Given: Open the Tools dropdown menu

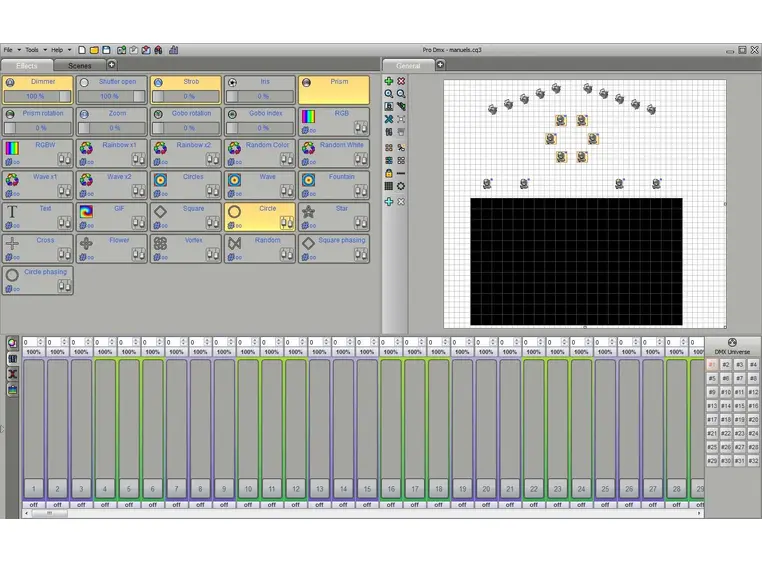Looking at the screenshot, I should point(34,50).
